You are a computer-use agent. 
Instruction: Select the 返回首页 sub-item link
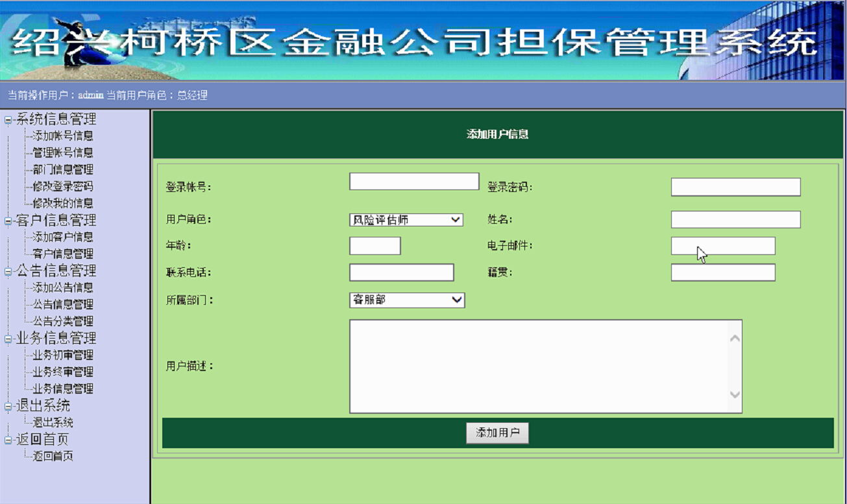click(x=53, y=457)
